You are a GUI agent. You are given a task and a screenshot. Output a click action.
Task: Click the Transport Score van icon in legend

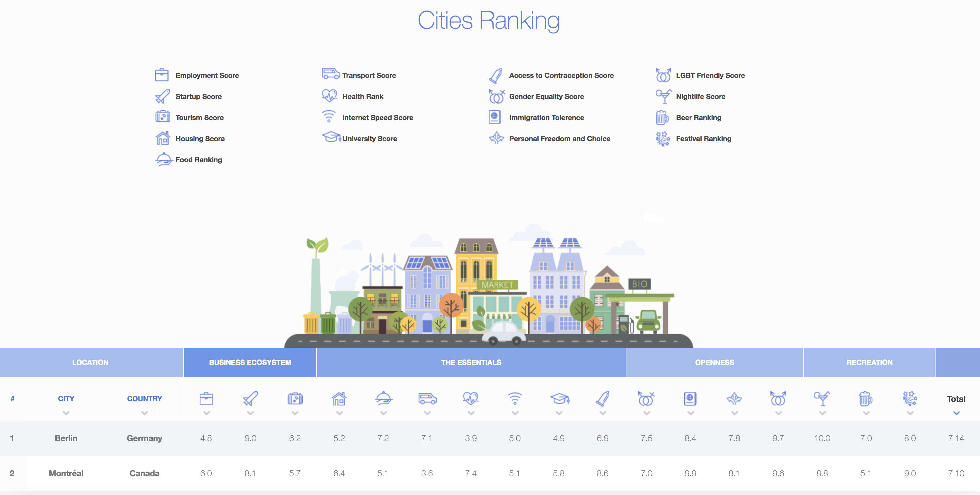coord(330,74)
